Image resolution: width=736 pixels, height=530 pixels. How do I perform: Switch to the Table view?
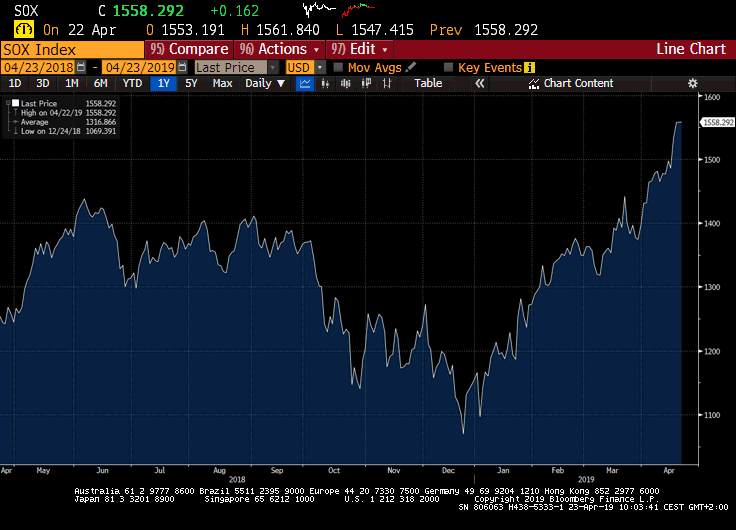(x=428, y=83)
